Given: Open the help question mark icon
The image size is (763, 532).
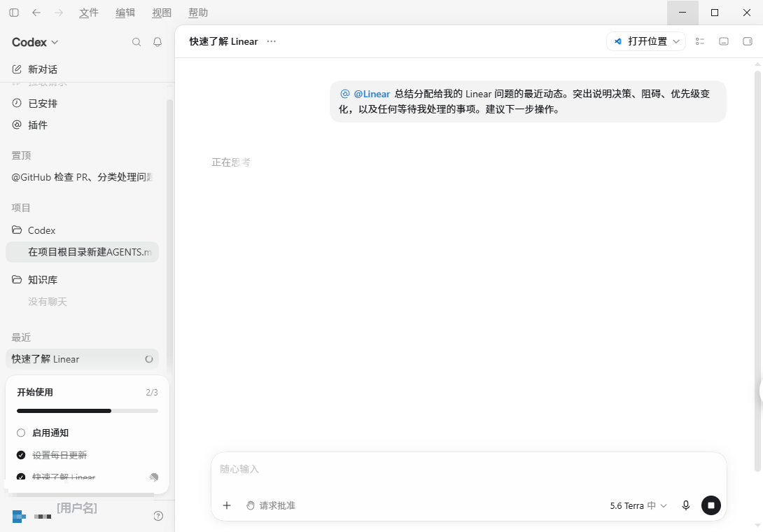Looking at the screenshot, I should click(x=158, y=516).
